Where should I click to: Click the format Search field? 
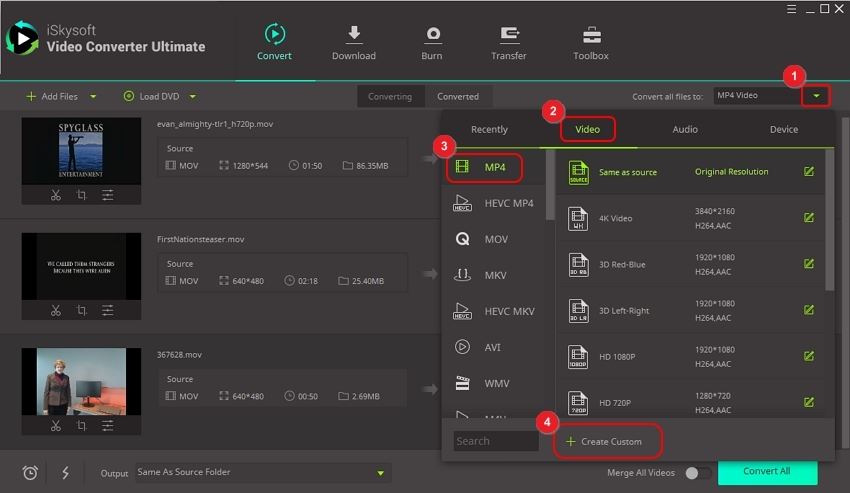tap(496, 441)
